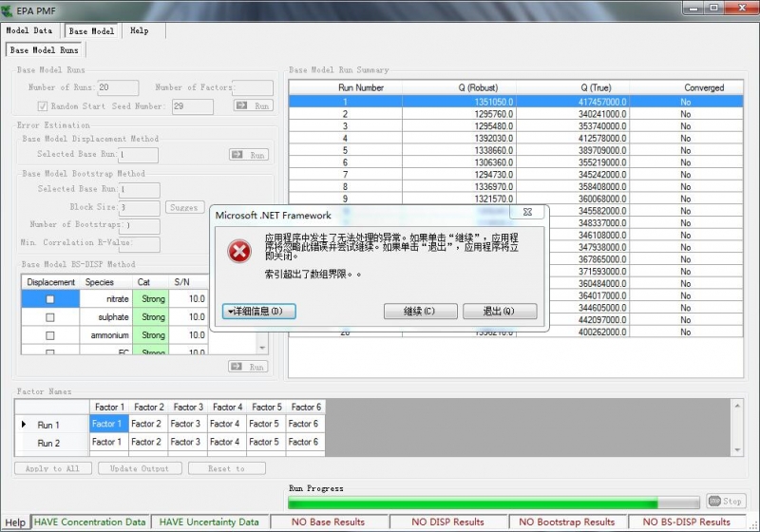Check the Displacement box for nitrate
This screenshot has width=760, height=532.
point(50,299)
